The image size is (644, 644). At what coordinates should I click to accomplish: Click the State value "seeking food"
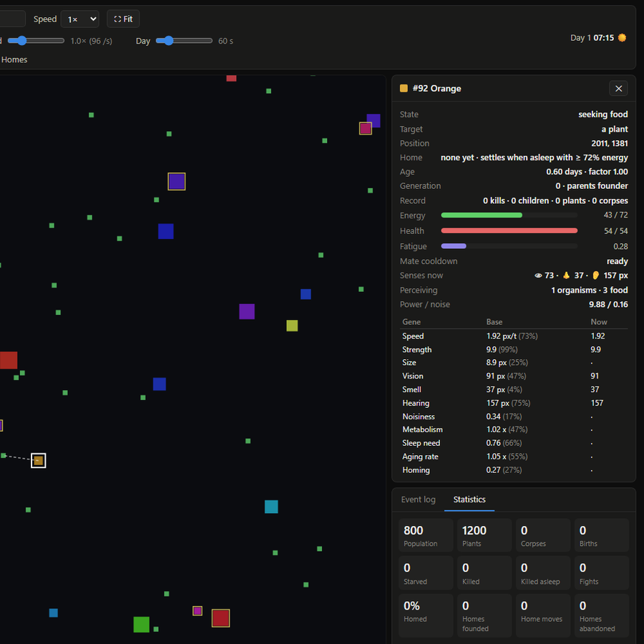tap(602, 114)
